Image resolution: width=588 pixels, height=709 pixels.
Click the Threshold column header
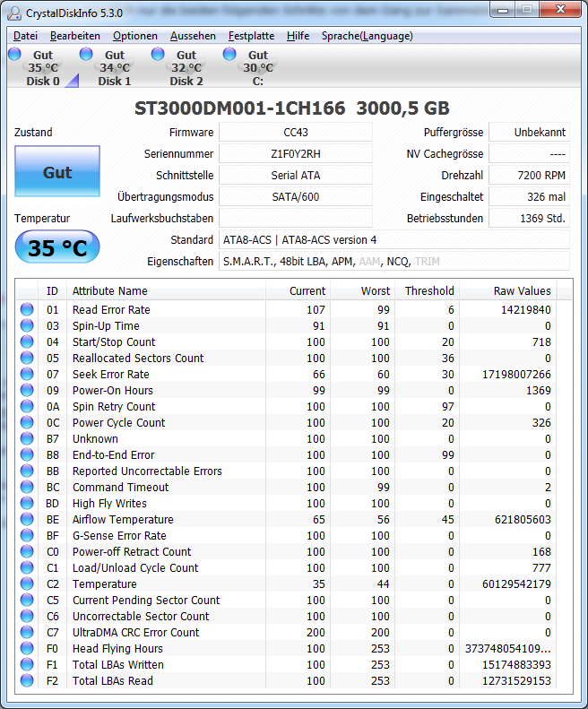pos(427,290)
